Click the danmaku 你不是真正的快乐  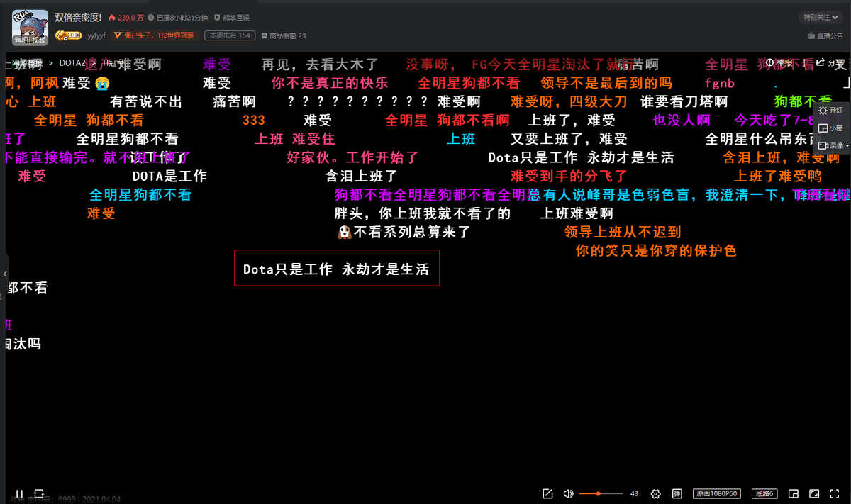pos(330,83)
